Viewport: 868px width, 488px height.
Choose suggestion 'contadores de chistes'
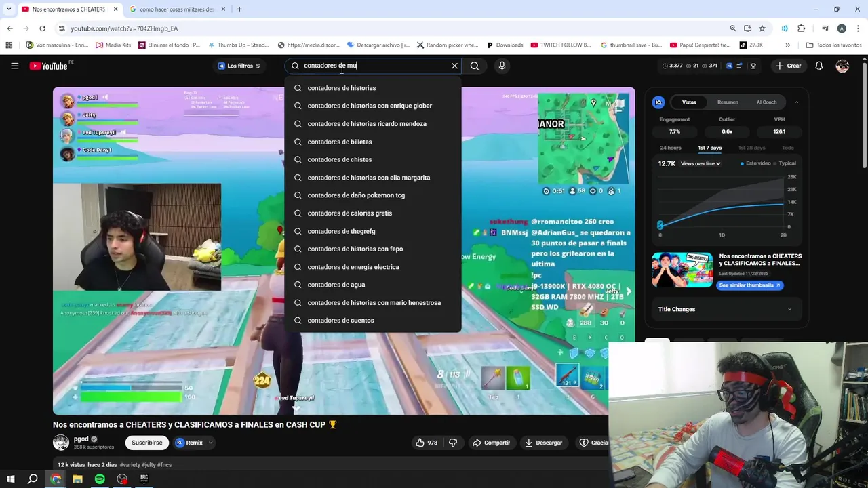click(x=373, y=159)
